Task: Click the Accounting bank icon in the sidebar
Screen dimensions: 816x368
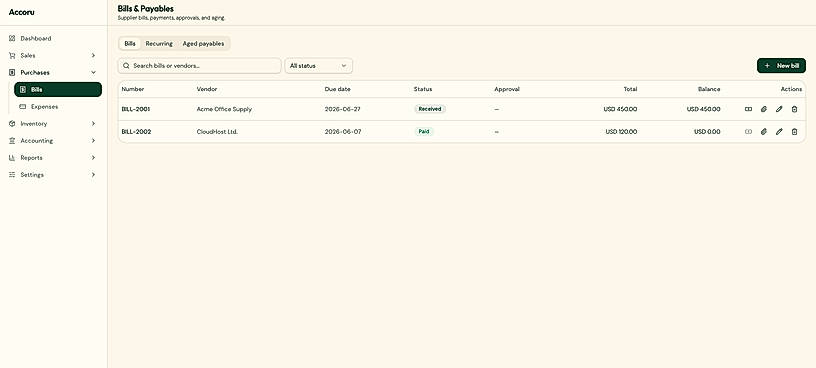Action: click(12, 141)
